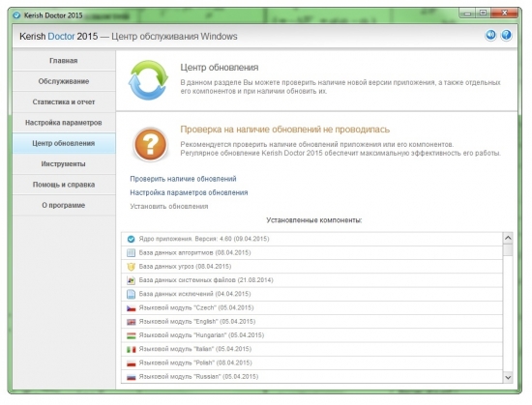The image size is (532, 405).
Task: Open Настройка параметров section
Action: point(64,123)
